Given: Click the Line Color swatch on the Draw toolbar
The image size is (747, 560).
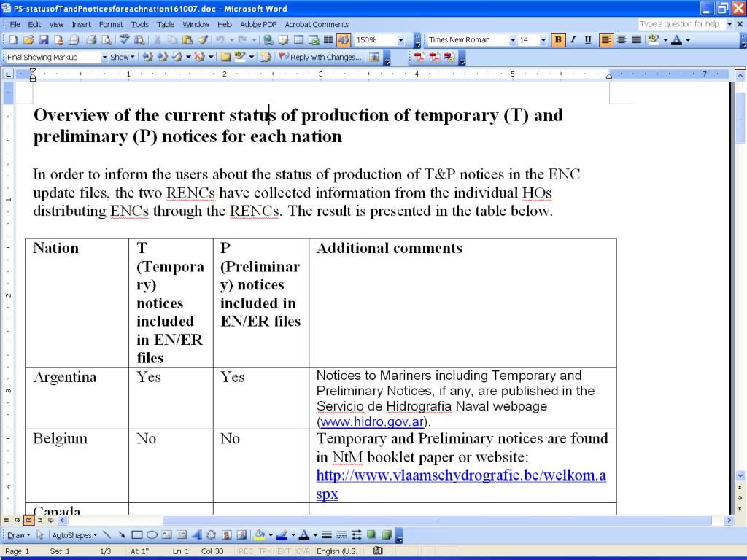Looking at the screenshot, I should click(x=282, y=535).
